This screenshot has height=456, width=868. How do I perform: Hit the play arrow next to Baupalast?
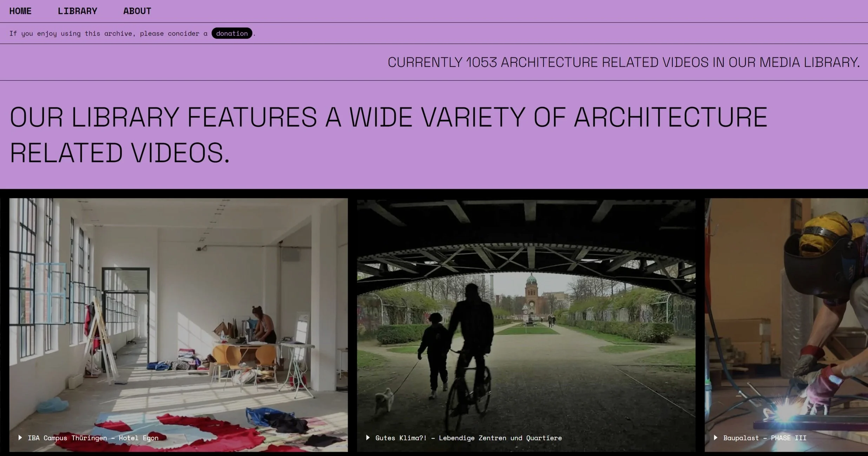[x=716, y=437]
